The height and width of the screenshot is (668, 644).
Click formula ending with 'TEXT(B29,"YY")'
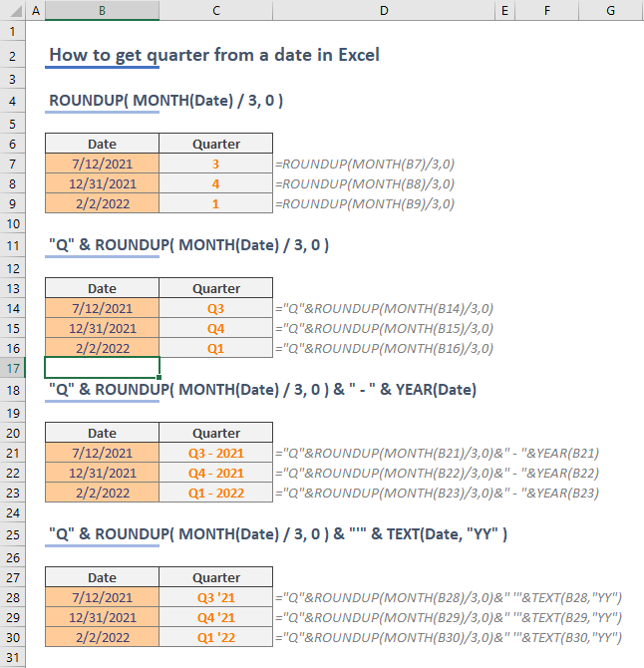pos(449,617)
